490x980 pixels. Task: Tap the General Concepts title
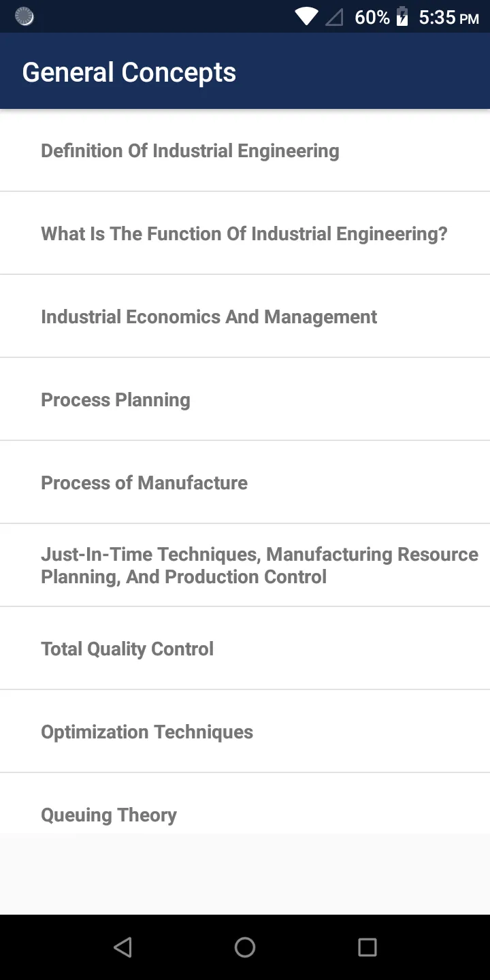[x=129, y=72]
